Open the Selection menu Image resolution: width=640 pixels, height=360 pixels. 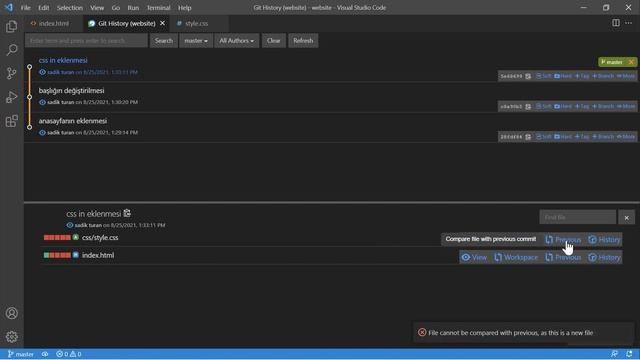(69, 7)
